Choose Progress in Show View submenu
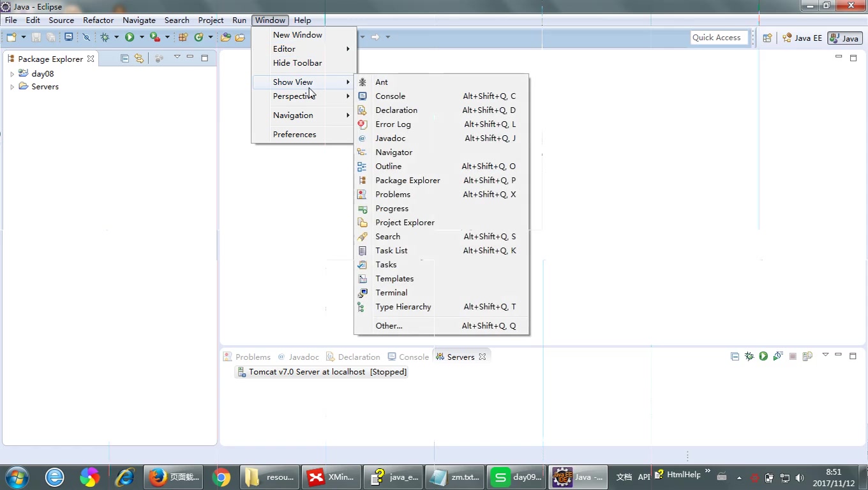Screen dimensions: 868x490 click(x=441, y=209)
